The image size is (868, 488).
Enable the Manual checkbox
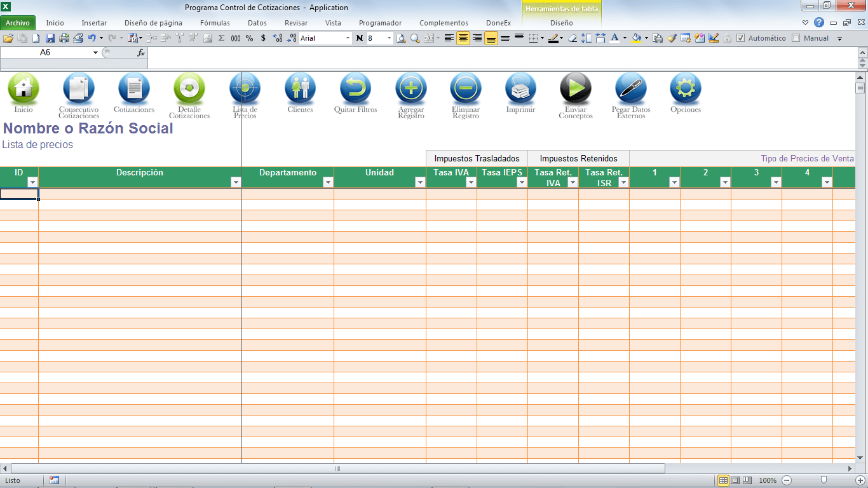pyautogui.click(x=796, y=38)
